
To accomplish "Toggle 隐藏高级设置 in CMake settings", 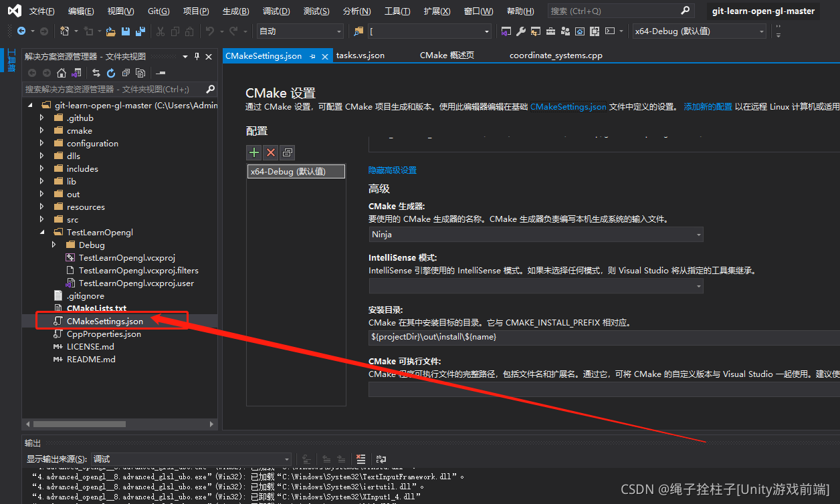I will coord(393,170).
